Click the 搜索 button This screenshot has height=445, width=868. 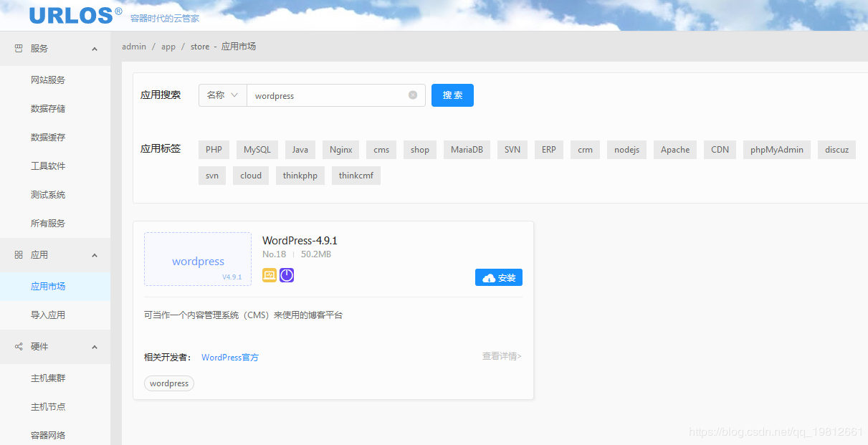[452, 95]
